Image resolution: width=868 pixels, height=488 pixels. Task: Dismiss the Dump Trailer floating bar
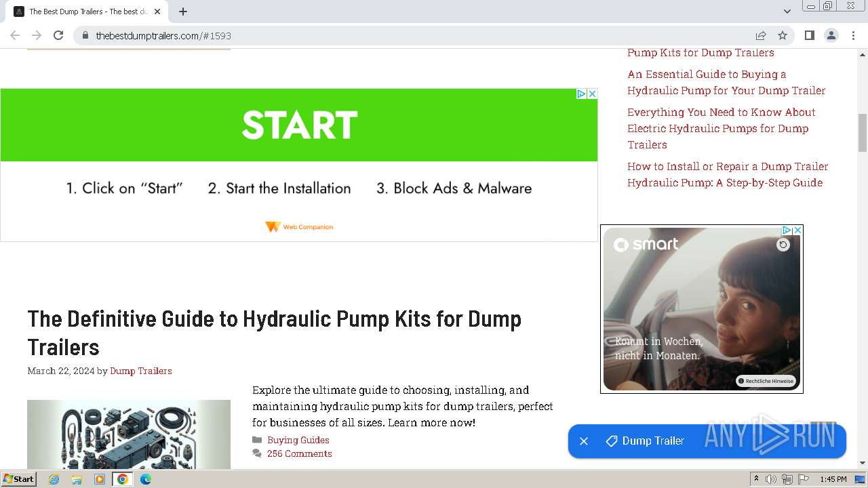coord(584,441)
